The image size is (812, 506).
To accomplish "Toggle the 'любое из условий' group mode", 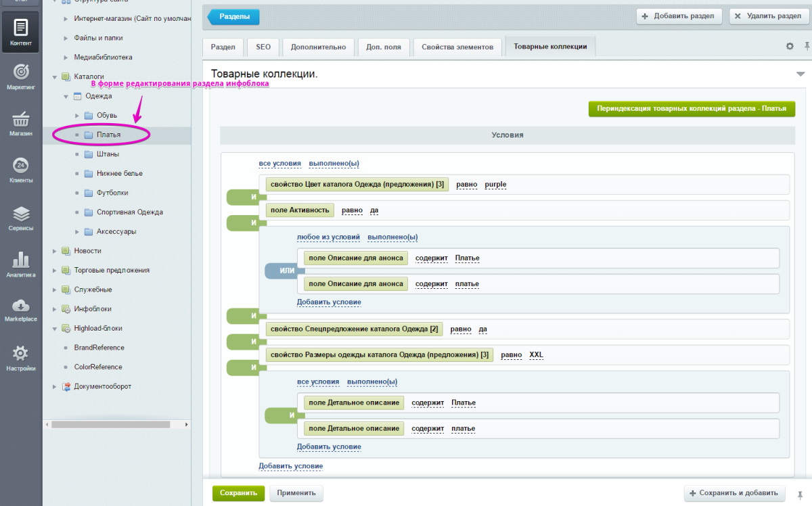I will click(328, 237).
